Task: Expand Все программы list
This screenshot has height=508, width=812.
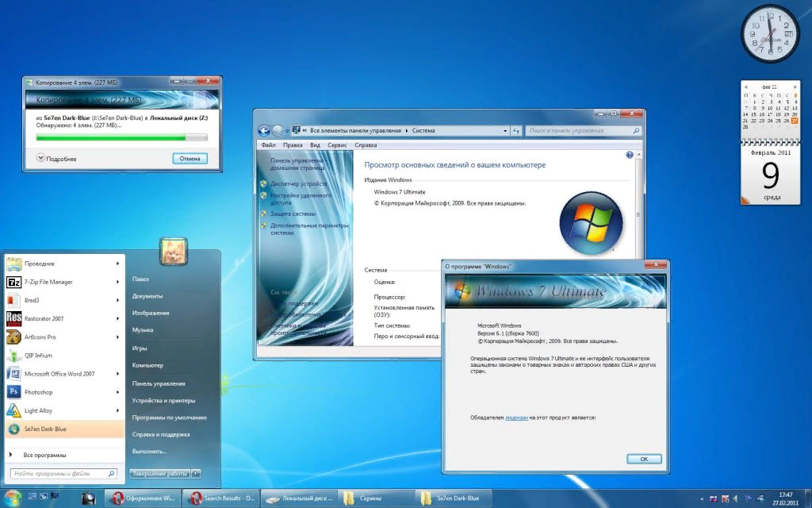Action: point(44,455)
